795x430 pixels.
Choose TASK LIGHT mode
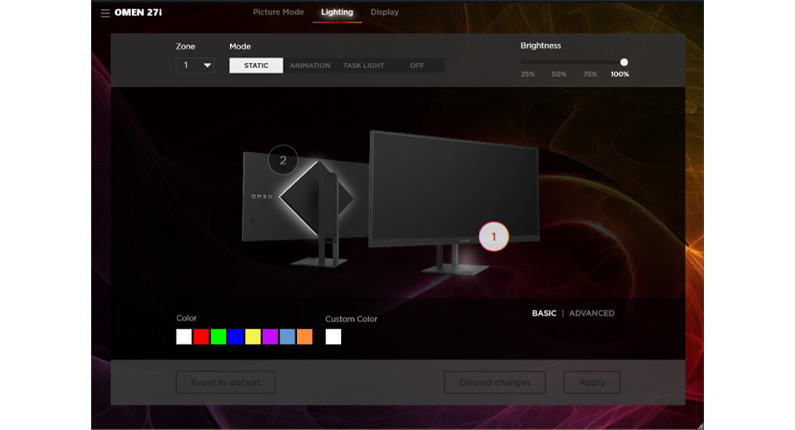point(364,65)
